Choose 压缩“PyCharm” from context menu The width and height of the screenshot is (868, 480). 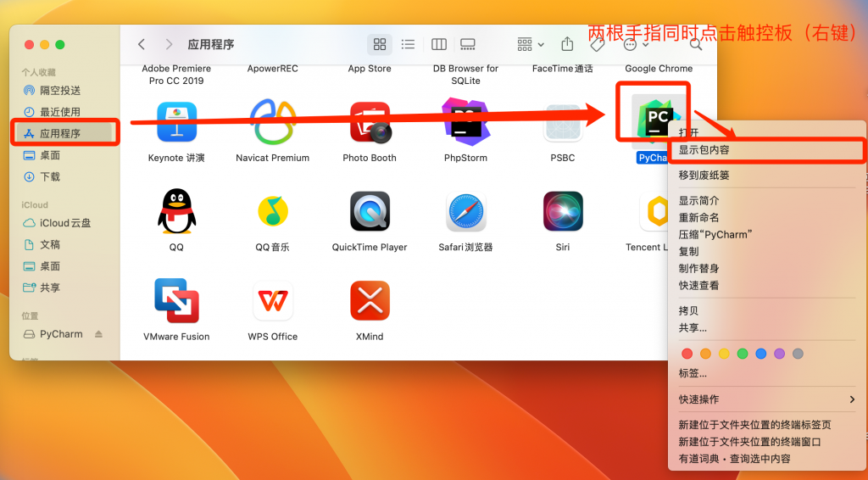tap(767, 234)
